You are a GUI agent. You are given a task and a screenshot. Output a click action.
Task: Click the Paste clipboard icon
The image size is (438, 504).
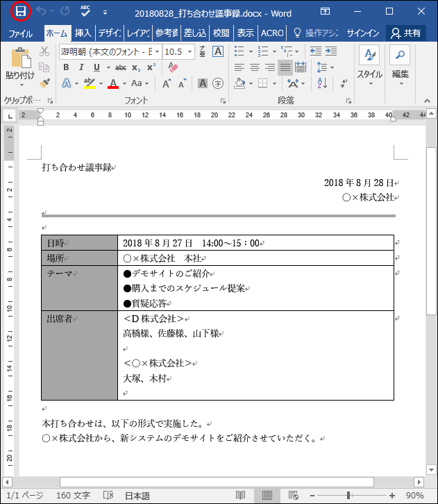click(22, 58)
